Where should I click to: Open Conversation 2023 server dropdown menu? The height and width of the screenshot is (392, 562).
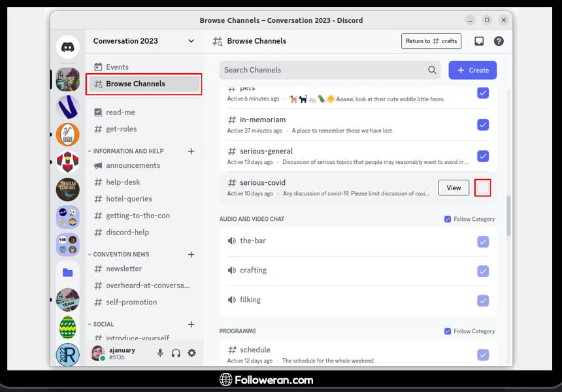191,41
